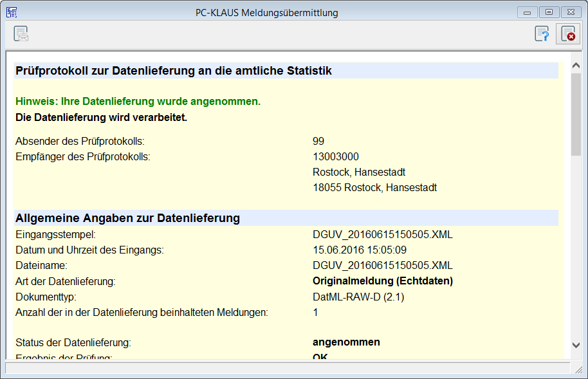This screenshot has width=588, height=379.
Task: Click the recipient number 13003000
Action: (x=335, y=156)
